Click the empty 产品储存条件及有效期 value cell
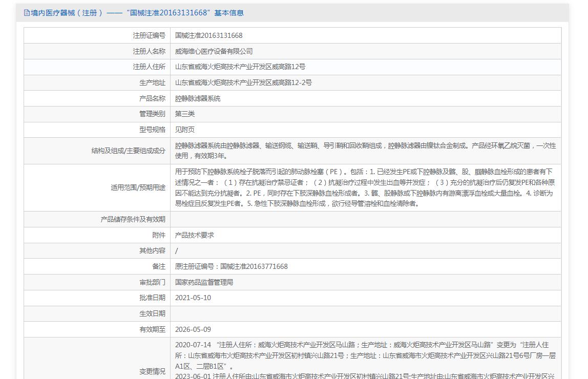This screenshot has width=588, height=379. click(x=365, y=219)
